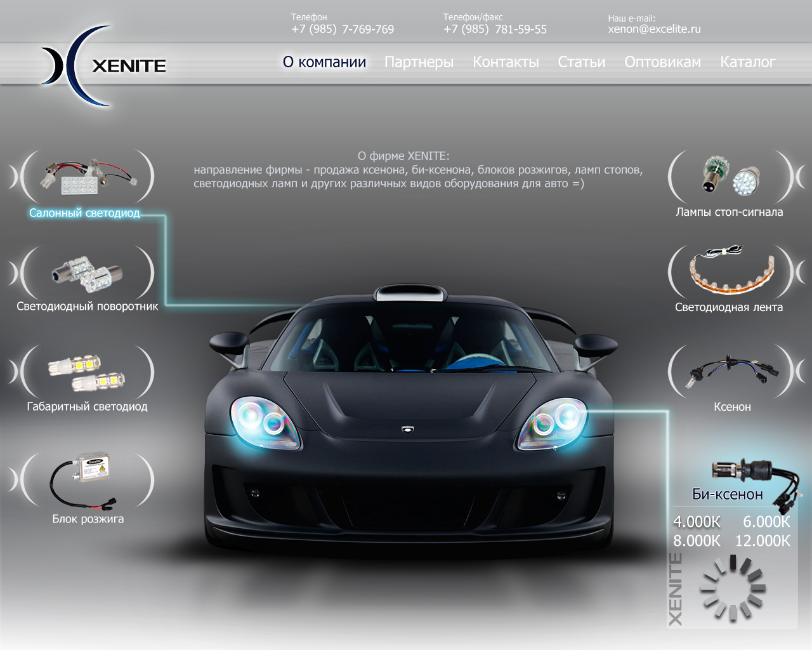Click fax number +7 (985) 781-59-55
The height and width of the screenshot is (650, 812).
pos(495,29)
